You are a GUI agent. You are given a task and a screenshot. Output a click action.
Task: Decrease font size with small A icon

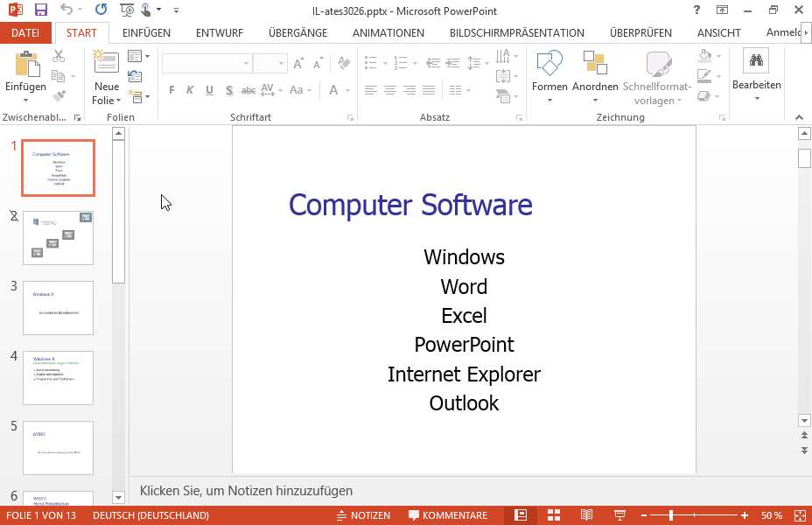tap(318, 63)
